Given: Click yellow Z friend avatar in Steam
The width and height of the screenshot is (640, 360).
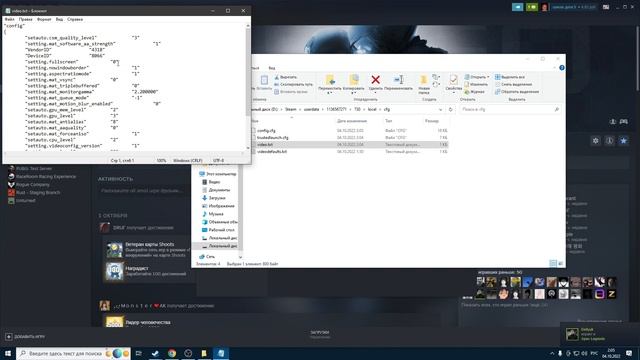Looking at the screenshot, I should (x=611, y=294).
